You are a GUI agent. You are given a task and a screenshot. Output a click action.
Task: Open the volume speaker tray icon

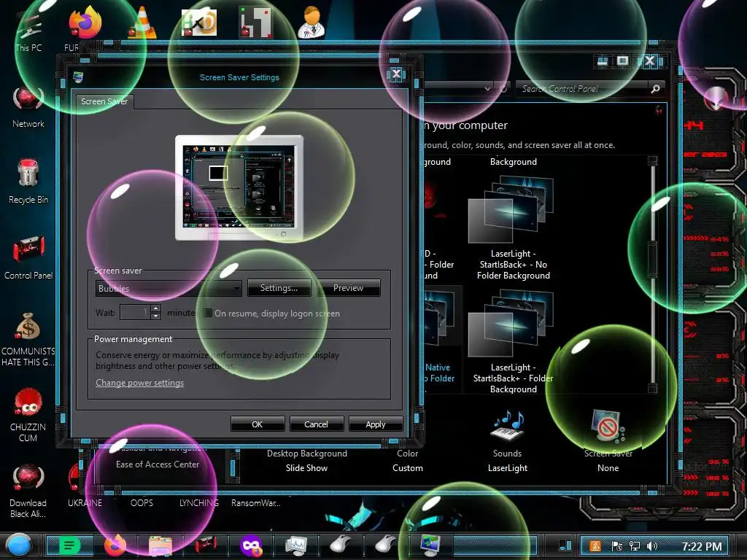click(x=653, y=546)
